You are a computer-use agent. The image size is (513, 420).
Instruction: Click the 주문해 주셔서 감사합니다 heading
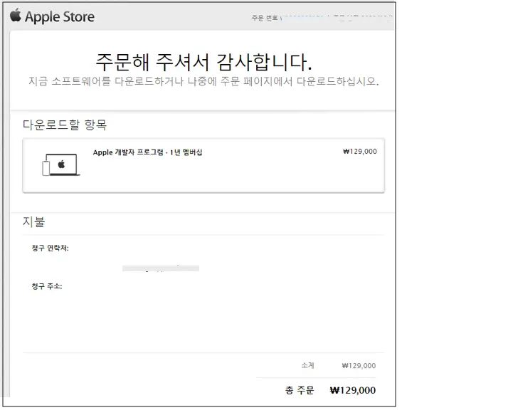click(x=203, y=62)
